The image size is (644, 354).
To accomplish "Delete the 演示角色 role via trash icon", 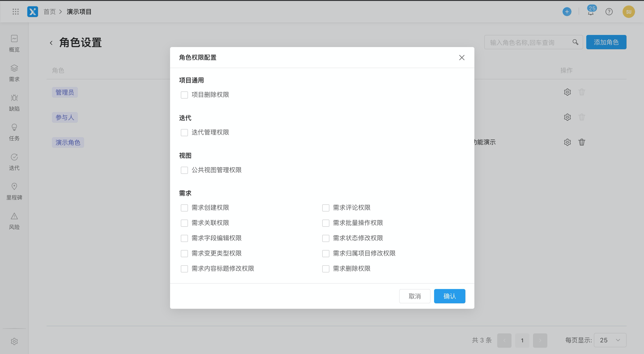I will click(x=582, y=142).
